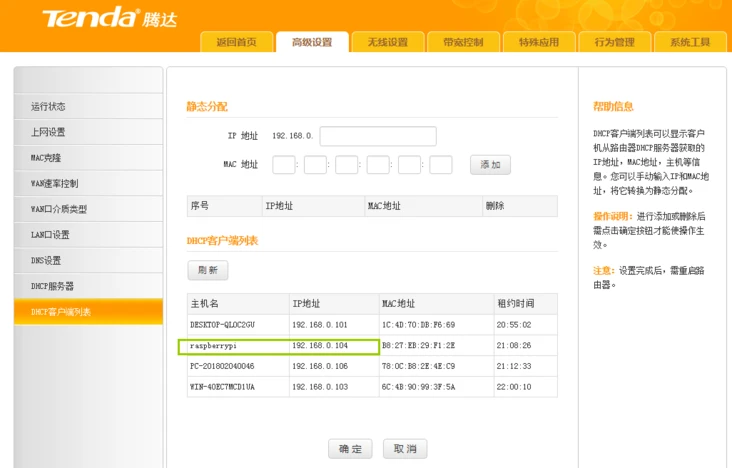
Task: Switch to the 无线设置 tab
Action: [388, 42]
